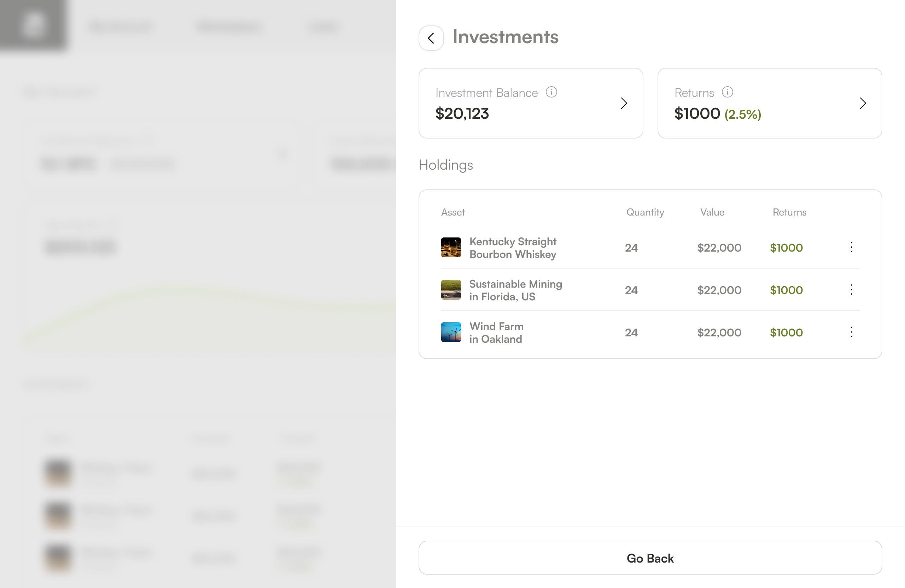Click the Returns column header

[x=789, y=212]
